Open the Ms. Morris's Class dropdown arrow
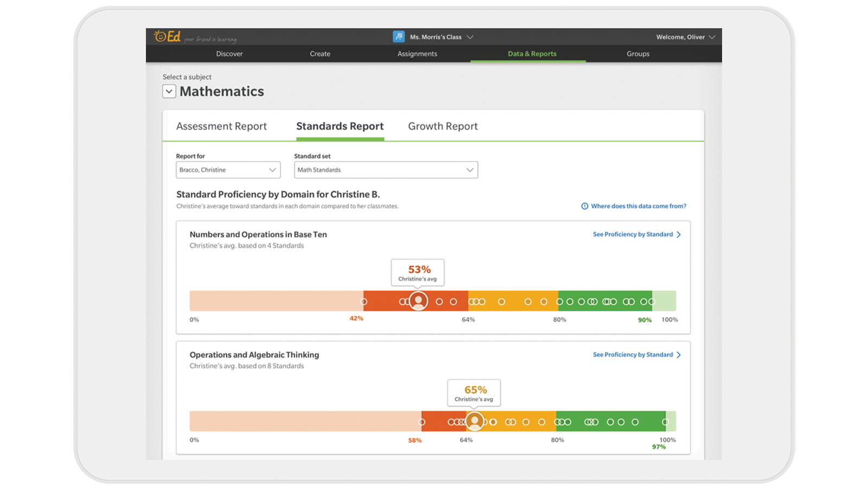The height and width of the screenshot is (488, 868). [470, 37]
